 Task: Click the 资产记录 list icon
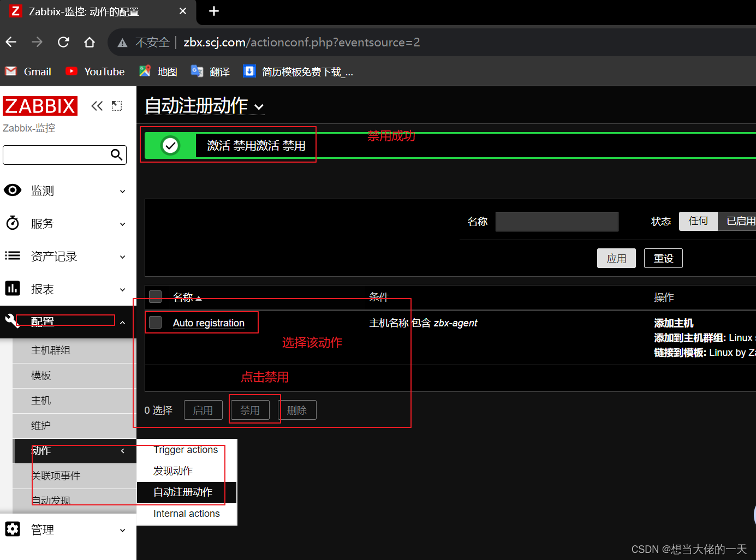tap(13, 255)
